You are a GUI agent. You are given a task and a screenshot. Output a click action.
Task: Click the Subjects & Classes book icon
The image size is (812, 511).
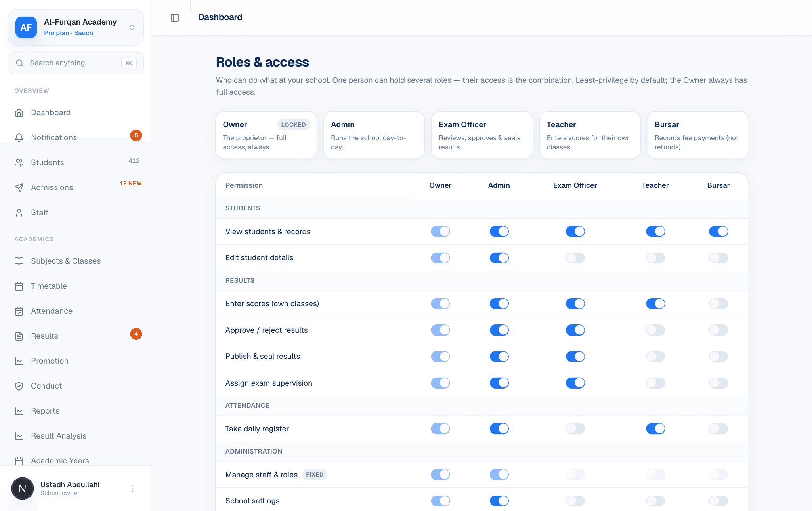coord(19,261)
